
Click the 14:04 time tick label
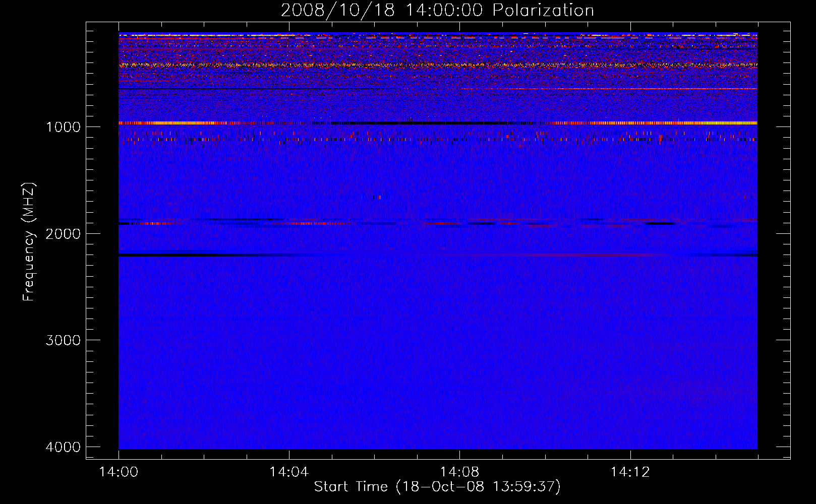[289, 472]
